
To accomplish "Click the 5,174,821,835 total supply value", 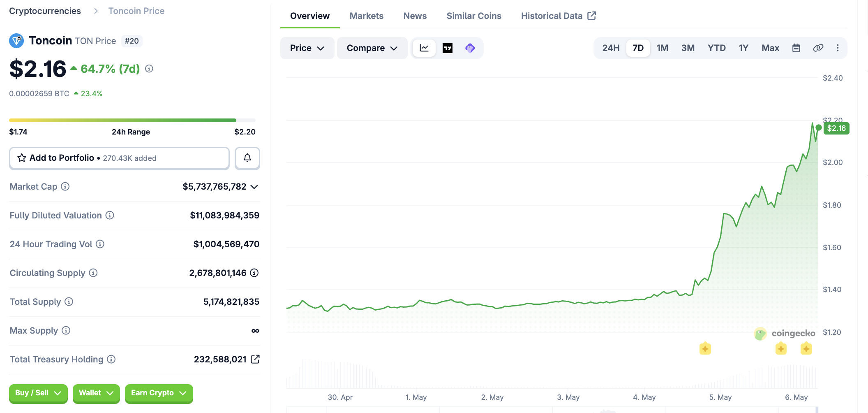I will coord(231,302).
